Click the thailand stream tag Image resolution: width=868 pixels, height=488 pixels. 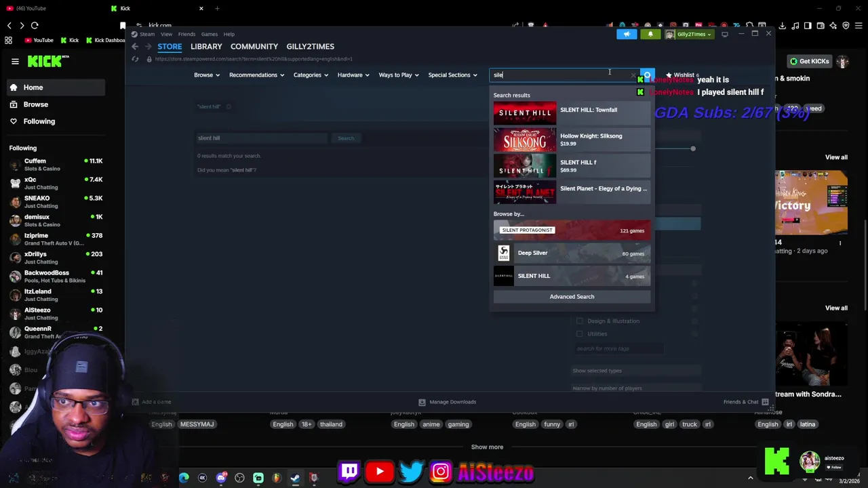coord(331,424)
